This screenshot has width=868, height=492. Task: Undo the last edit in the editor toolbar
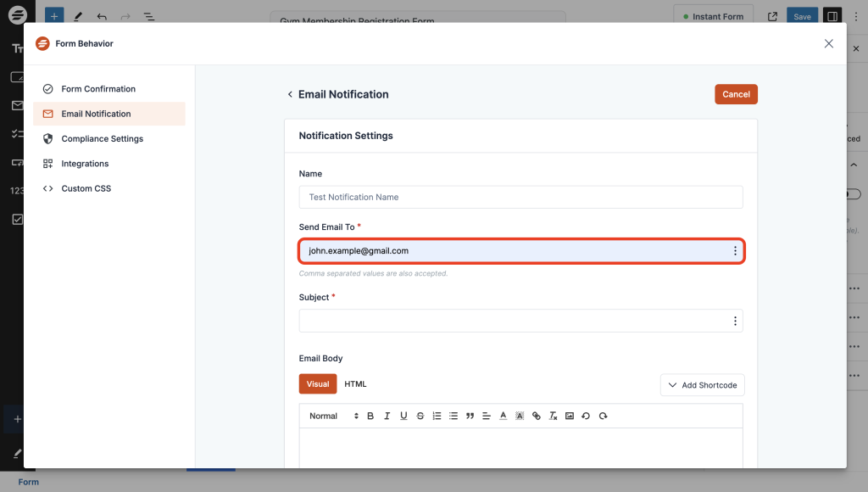coord(586,417)
